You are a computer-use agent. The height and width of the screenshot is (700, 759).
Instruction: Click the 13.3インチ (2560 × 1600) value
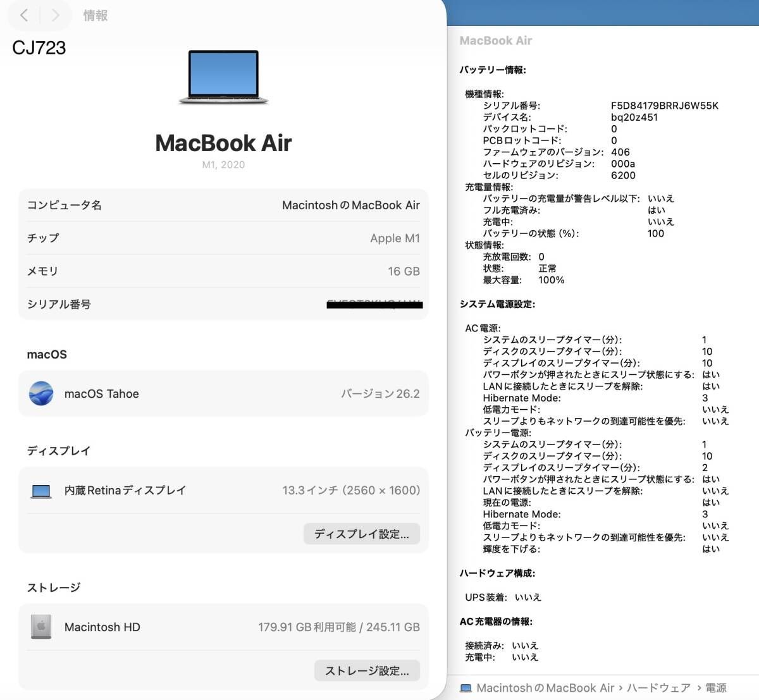tap(351, 490)
